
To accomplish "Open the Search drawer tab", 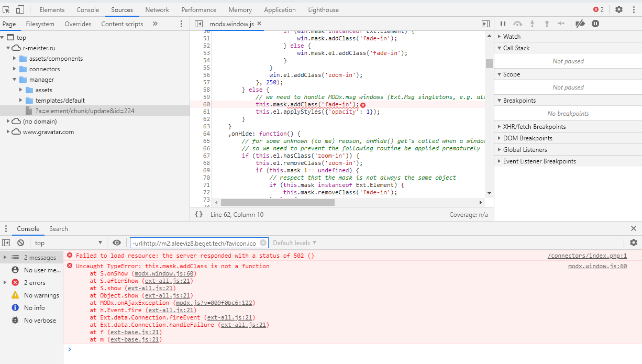I will point(59,228).
